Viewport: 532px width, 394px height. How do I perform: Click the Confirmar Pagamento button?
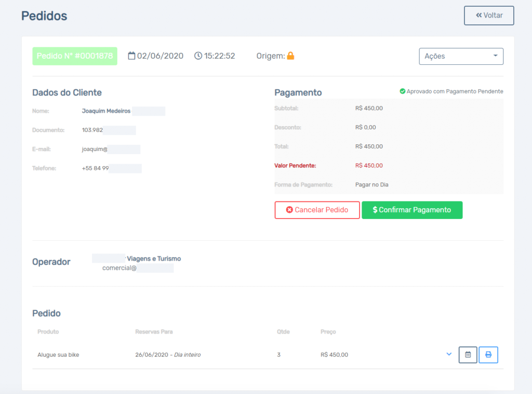412,210
